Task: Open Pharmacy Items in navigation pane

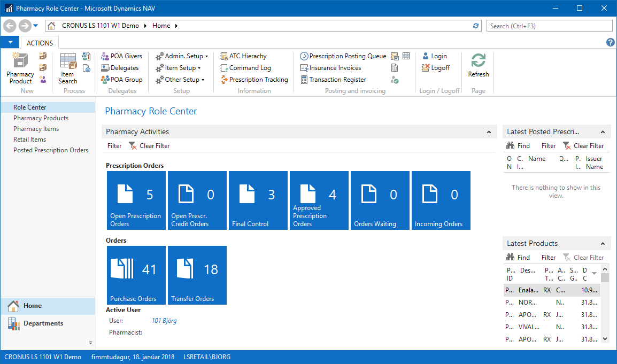Action: pos(36,129)
